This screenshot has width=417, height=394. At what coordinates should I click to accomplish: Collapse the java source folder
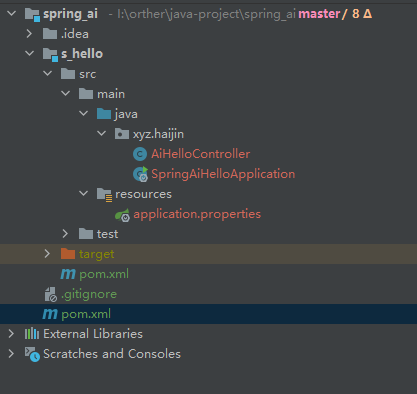(83, 114)
